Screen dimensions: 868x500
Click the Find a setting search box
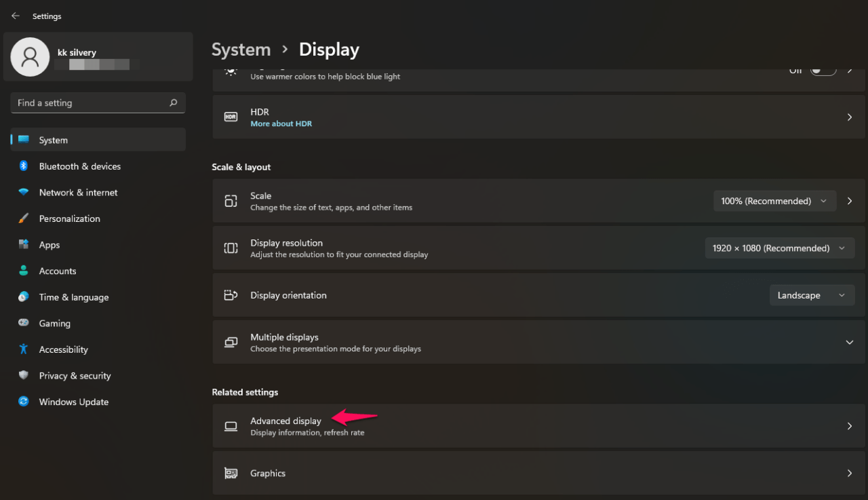(x=98, y=103)
